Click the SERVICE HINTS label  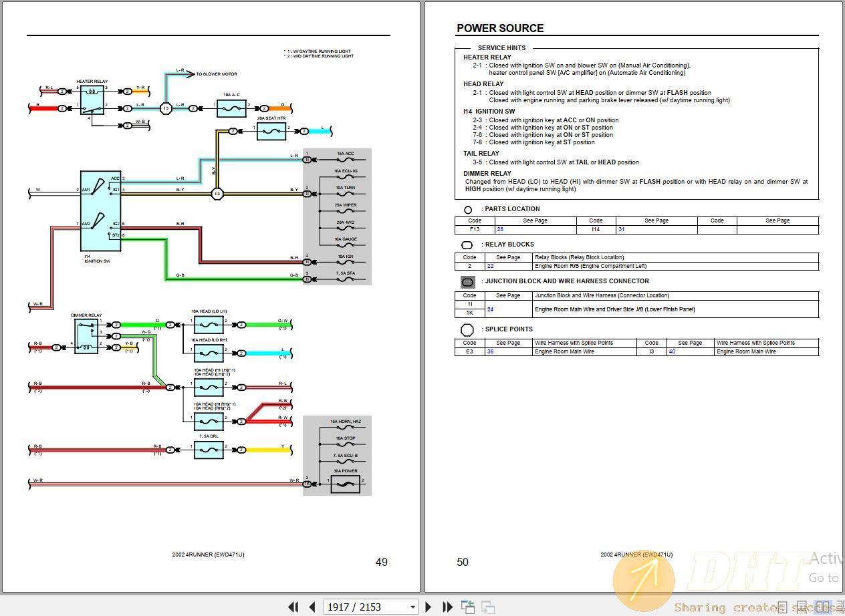click(501, 48)
